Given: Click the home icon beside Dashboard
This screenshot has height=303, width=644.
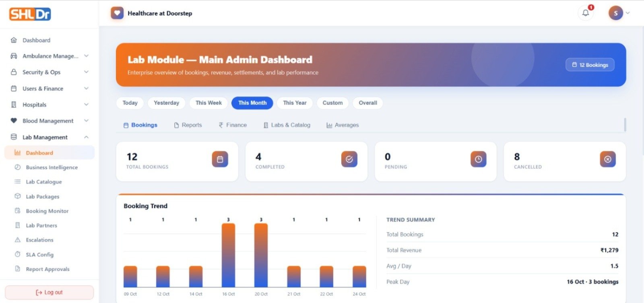Looking at the screenshot, I should point(14,40).
